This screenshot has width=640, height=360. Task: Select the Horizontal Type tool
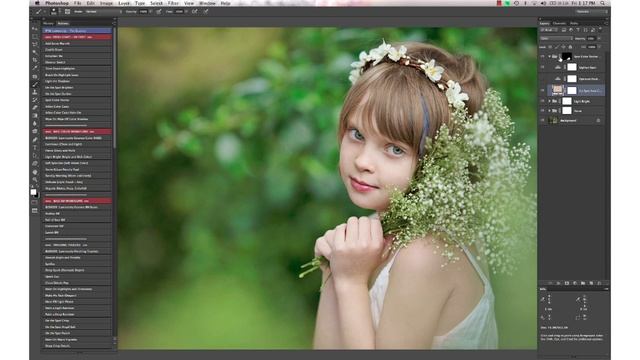35,148
